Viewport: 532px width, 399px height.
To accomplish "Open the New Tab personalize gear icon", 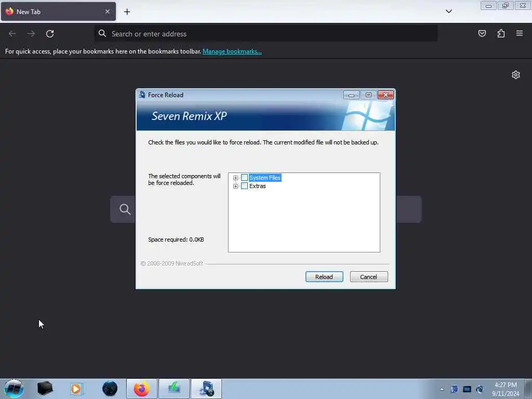I will pos(516,75).
